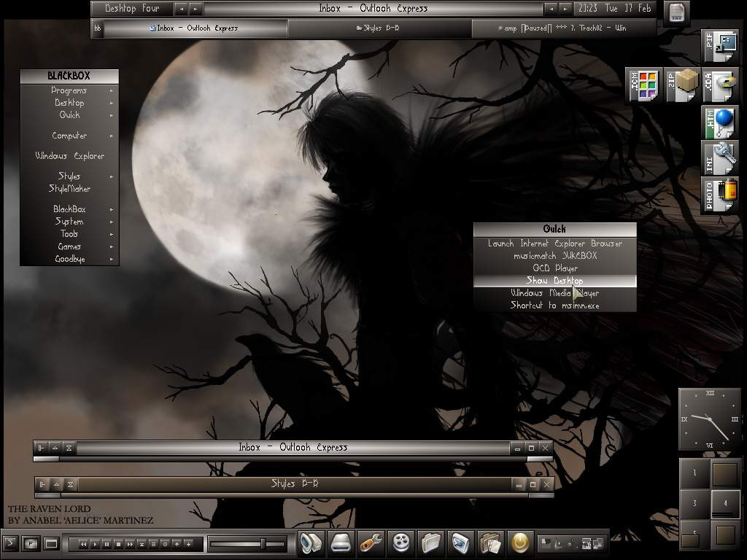Click the bb button on the taskbar
Screen dimensions: 747x560
click(98, 28)
